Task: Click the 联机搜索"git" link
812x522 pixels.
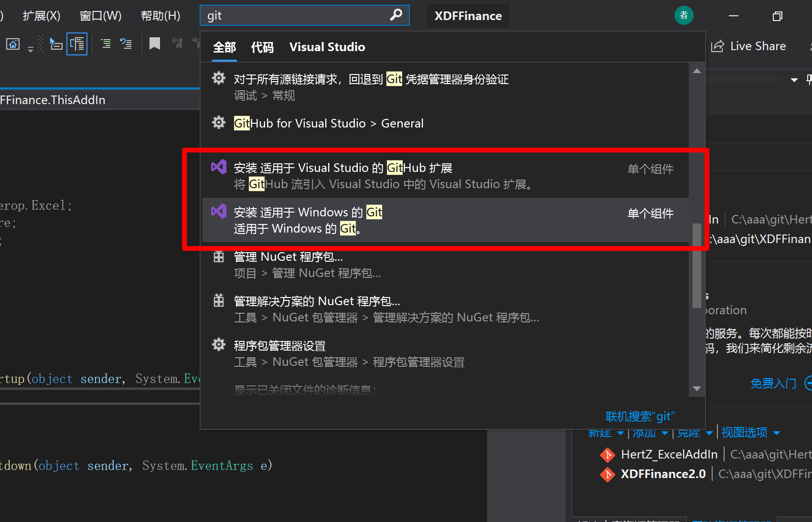Action: tap(640, 416)
